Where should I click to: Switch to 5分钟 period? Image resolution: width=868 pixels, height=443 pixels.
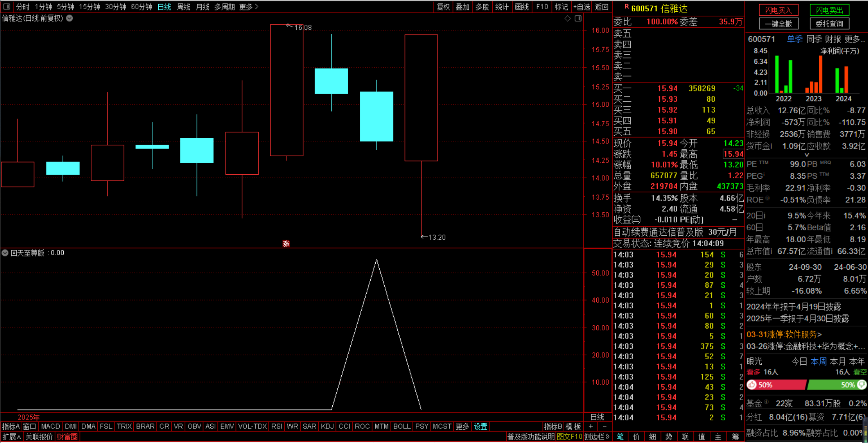pyautogui.click(x=66, y=7)
